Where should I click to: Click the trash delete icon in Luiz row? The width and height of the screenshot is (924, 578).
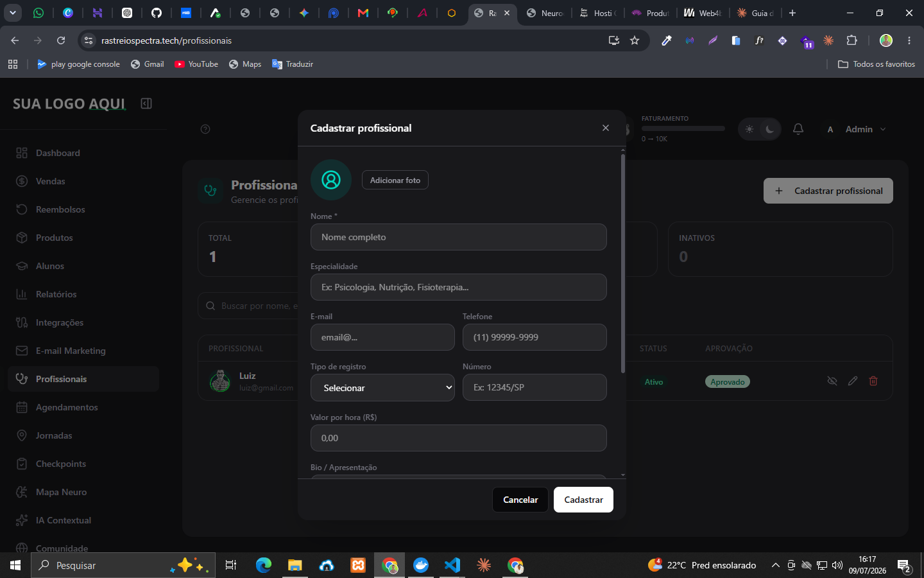(873, 381)
